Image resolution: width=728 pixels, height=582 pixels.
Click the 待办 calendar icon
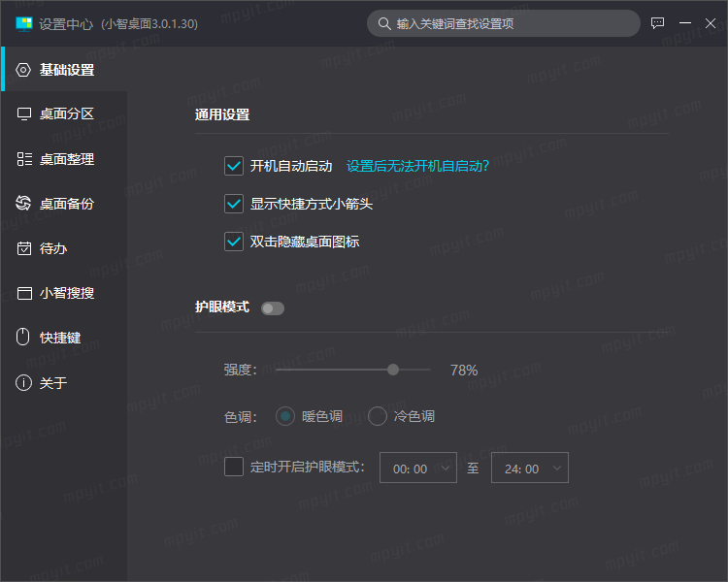[x=24, y=248]
